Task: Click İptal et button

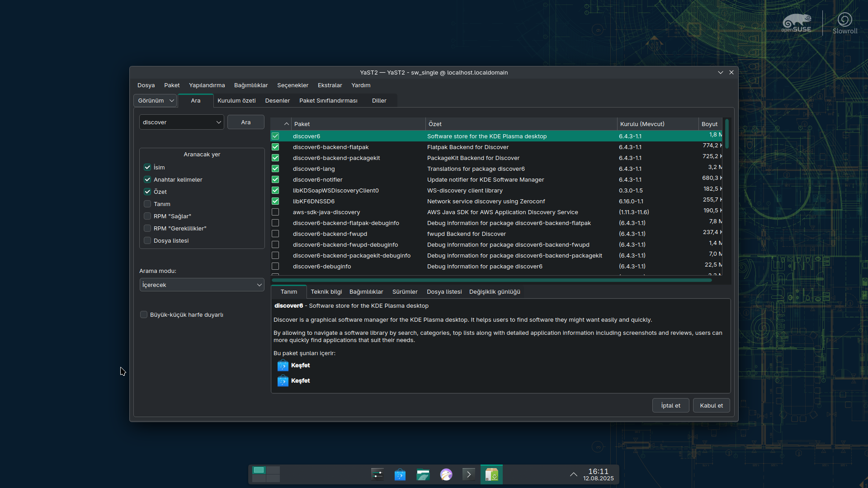Action: 670,405
